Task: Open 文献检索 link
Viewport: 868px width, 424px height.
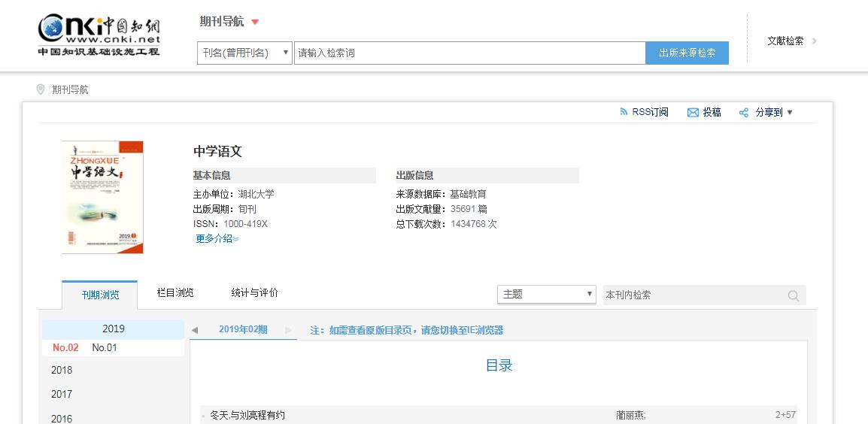Action: coord(785,41)
